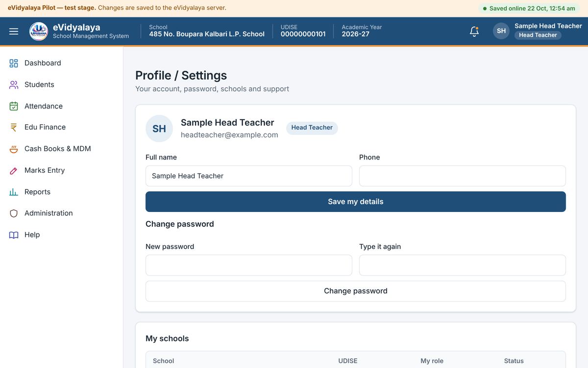Click the Head Teacher role badge in header
The image size is (588, 368).
pyautogui.click(x=538, y=35)
